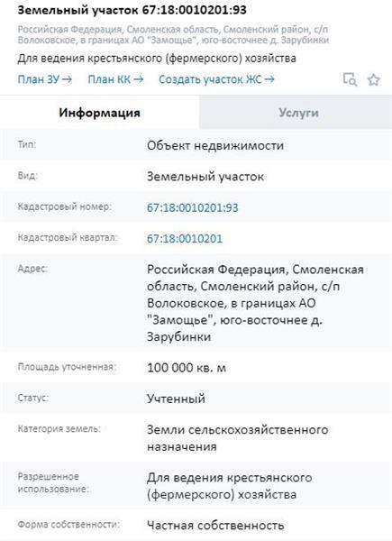Click the map search locate icon
The image size is (392, 541).
(350, 79)
